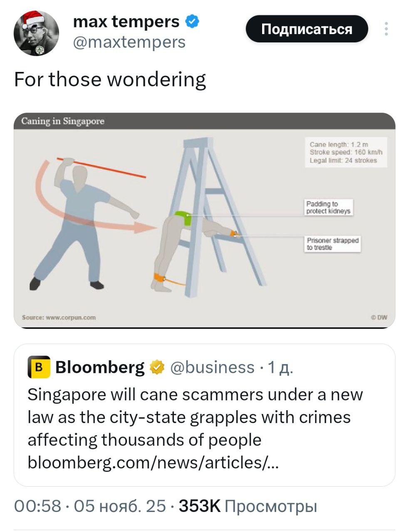
Task: Click the @business handle
Action: [212, 367]
